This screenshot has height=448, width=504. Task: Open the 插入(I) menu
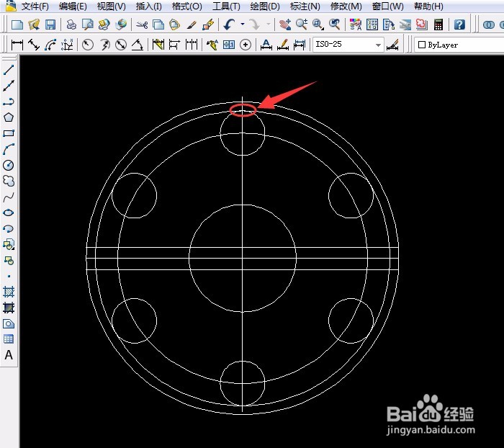coord(148,6)
